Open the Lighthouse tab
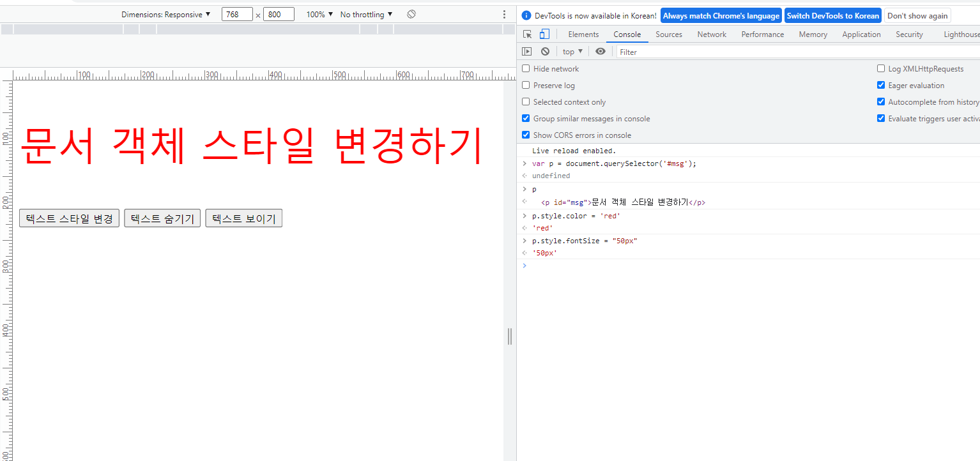 point(961,34)
